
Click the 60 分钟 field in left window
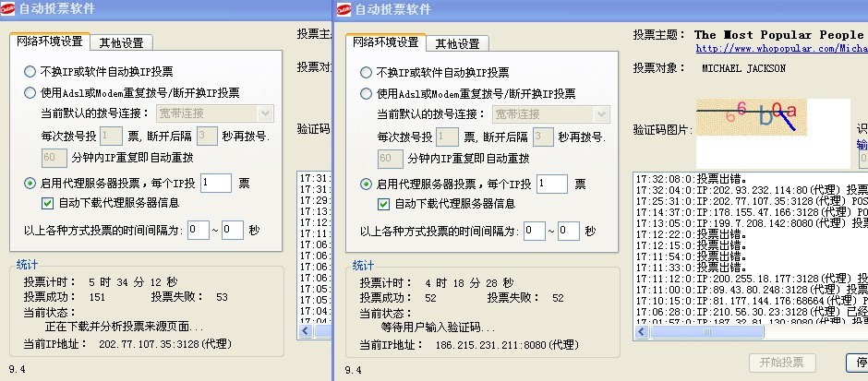[54, 158]
